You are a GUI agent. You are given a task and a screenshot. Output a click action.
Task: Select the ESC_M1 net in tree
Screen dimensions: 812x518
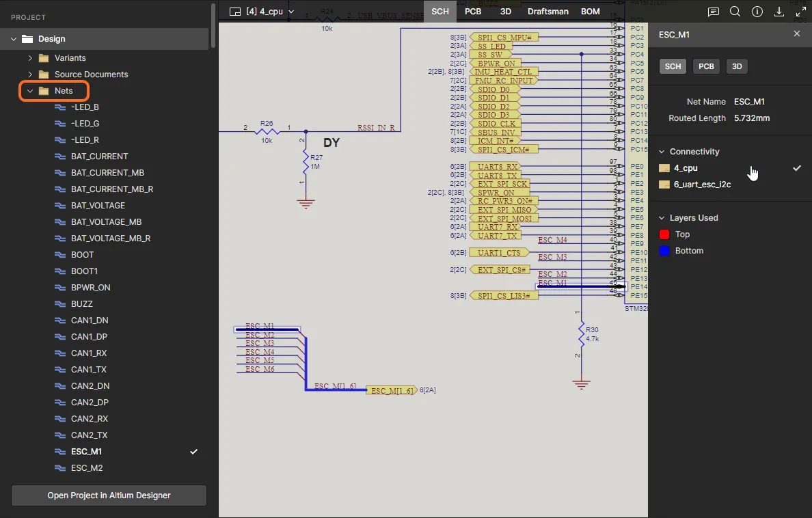point(87,452)
